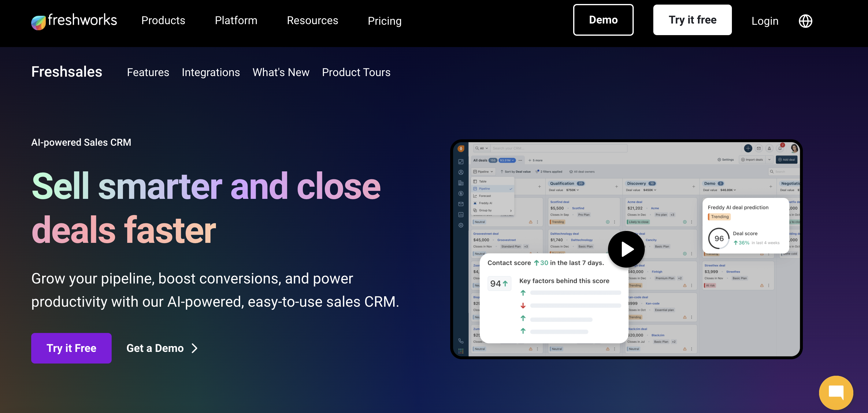Go to the Features tab
Screen dimensions: 868x413
click(148, 72)
